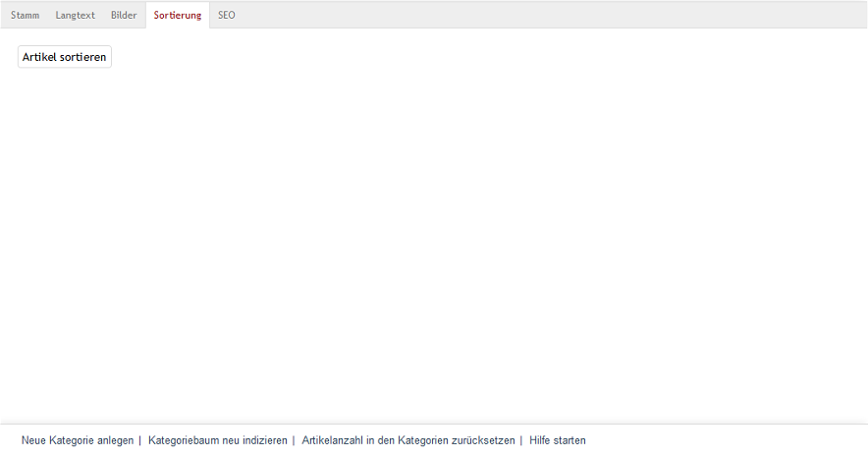
Task: Select the Bilder tab
Action: click(x=124, y=16)
